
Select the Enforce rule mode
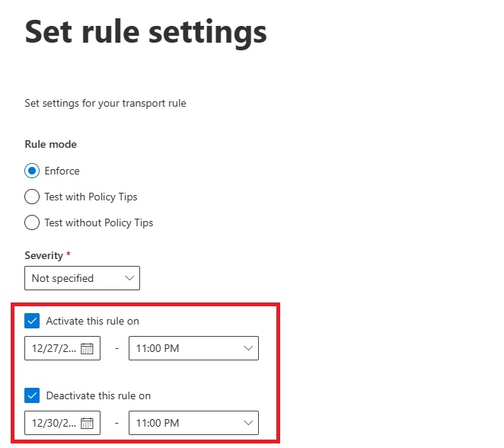click(32, 171)
